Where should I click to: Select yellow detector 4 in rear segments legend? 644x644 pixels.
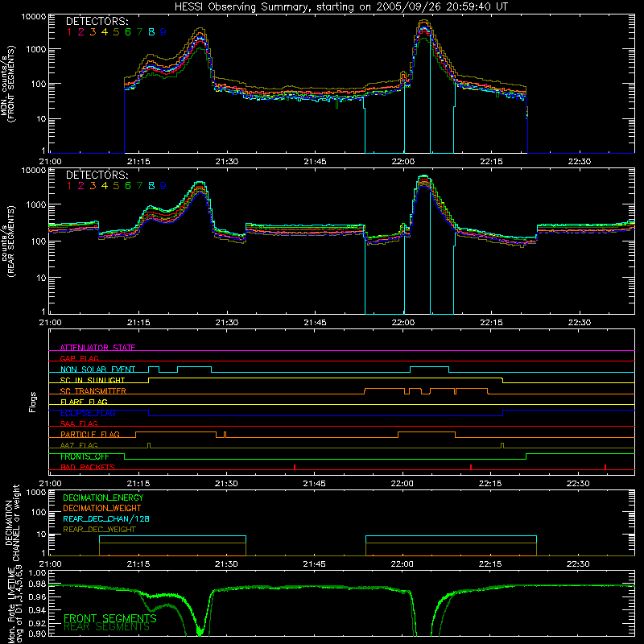(x=105, y=186)
